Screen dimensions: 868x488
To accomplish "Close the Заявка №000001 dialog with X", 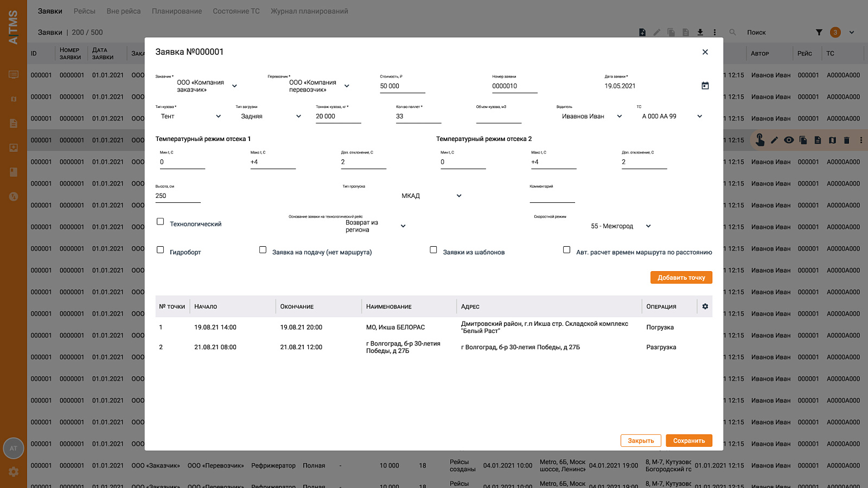I will 705,52.
